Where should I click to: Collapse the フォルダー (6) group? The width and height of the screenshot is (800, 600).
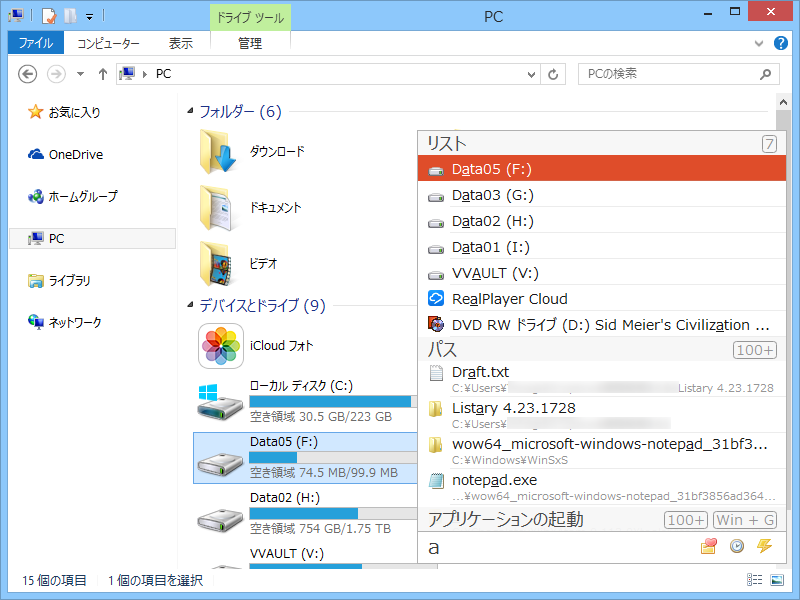[188, 112]
